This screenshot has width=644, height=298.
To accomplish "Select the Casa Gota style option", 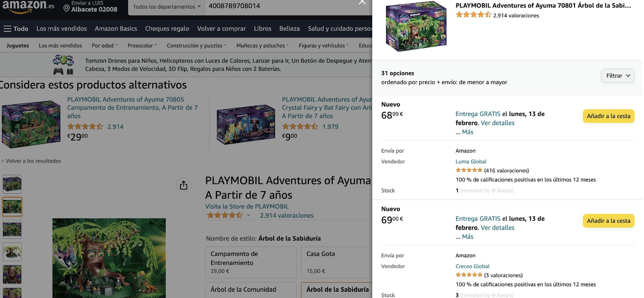I will tap(335, 262).
